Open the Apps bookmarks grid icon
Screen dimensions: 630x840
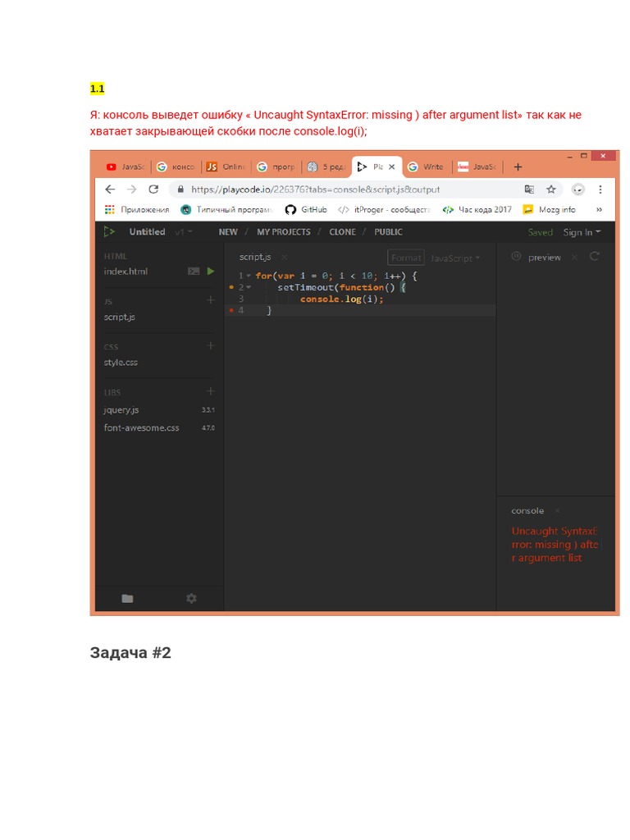click(x=109, y=209)
